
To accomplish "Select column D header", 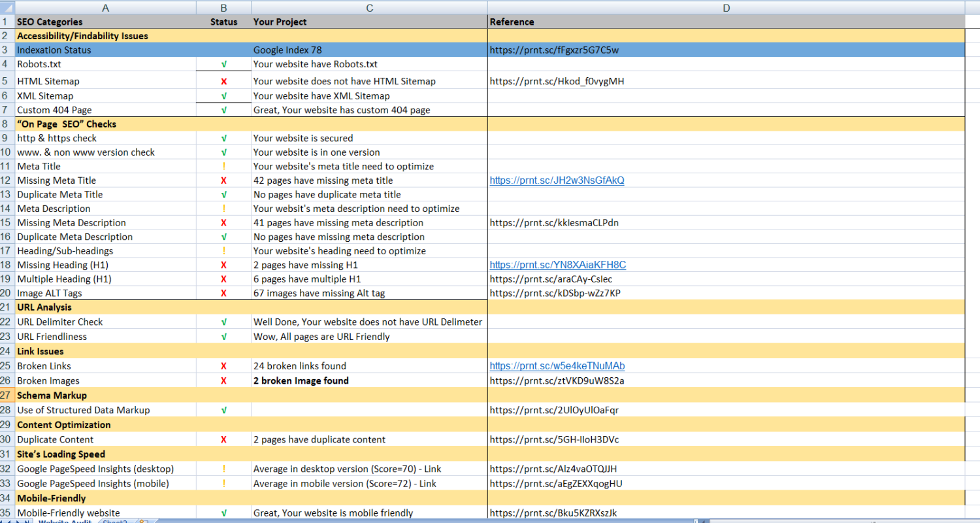I will coord(726,7).
